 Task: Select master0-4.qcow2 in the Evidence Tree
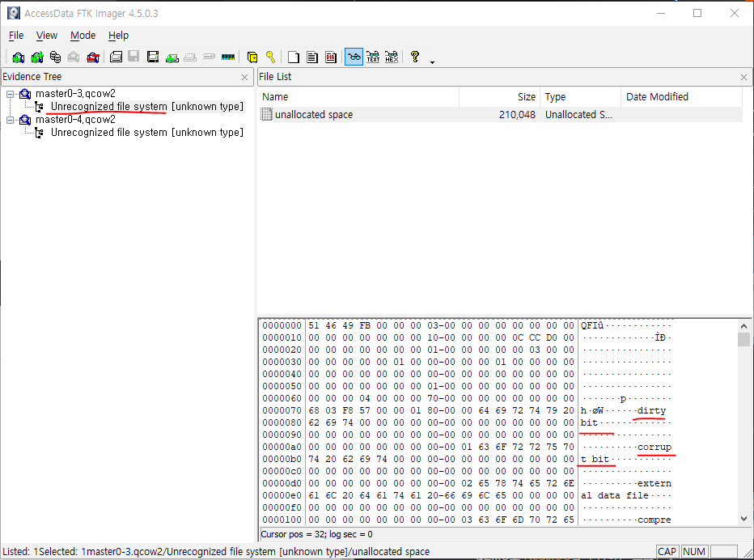pos(75,119)
